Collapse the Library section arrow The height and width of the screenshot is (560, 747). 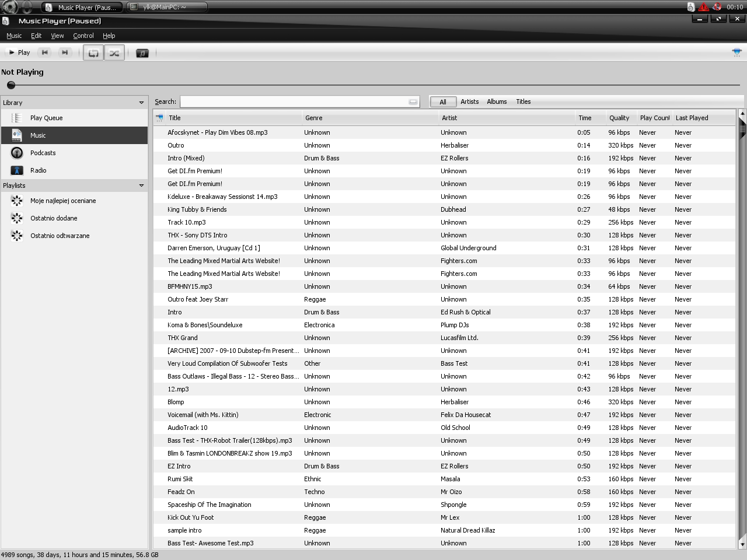point(141,103)
